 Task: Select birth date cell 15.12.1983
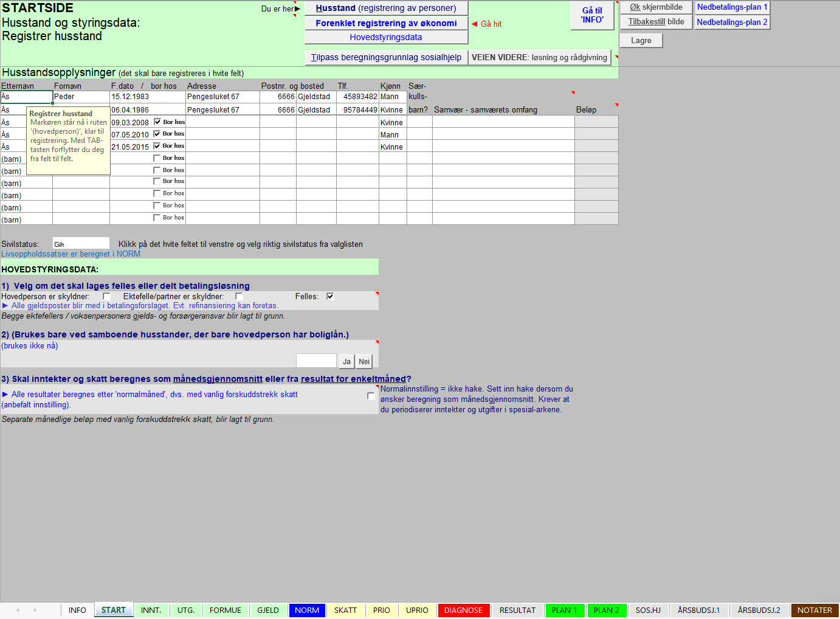tap(148, 97)
